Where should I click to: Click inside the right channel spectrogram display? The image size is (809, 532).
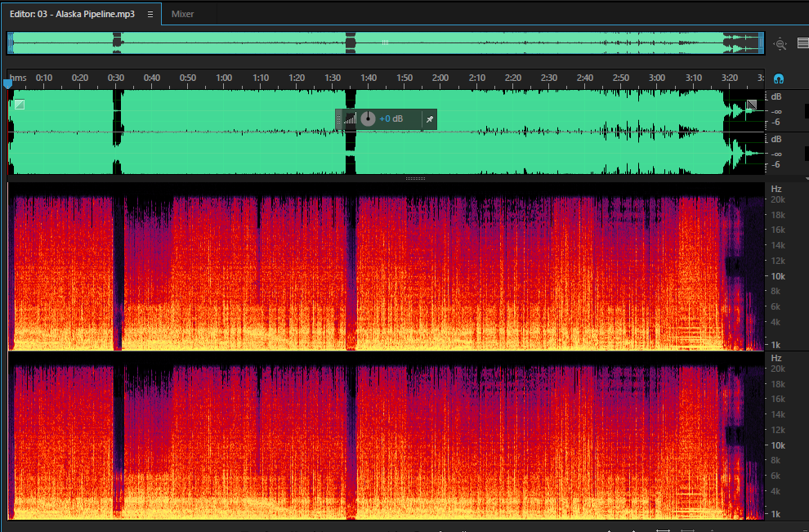point(386,436)
